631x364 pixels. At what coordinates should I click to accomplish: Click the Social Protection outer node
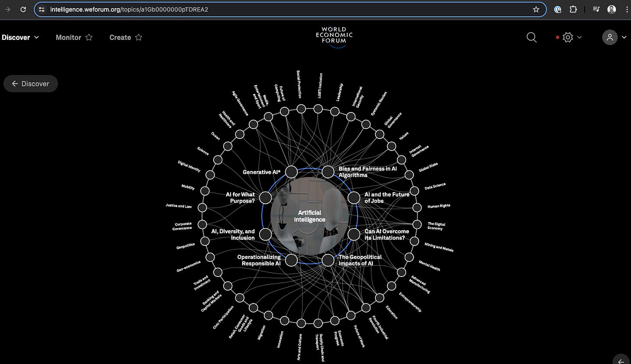point(301,109)
